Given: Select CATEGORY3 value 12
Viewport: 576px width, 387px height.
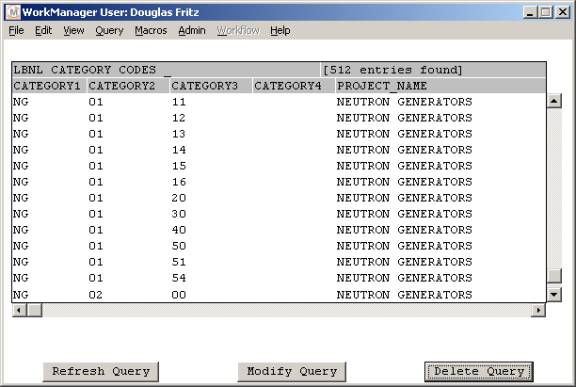Looking at the screenshot, I should pos(179,118).
